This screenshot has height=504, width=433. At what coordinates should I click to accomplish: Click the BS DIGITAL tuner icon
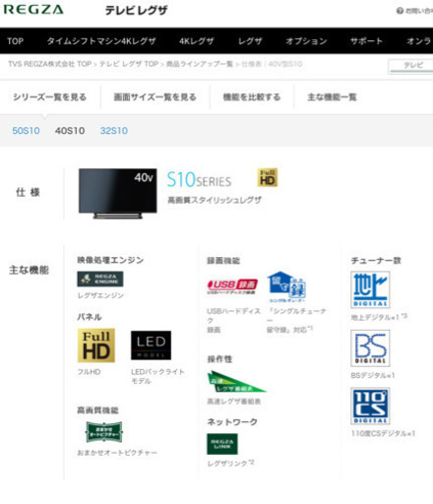coord(370,348)
